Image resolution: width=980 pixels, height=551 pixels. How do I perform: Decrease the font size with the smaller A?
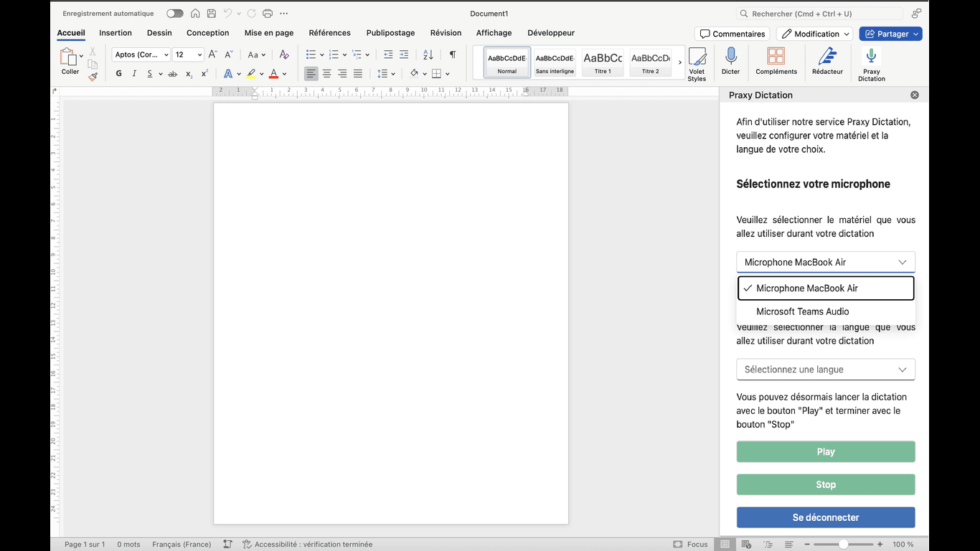[x=229, y=55]
